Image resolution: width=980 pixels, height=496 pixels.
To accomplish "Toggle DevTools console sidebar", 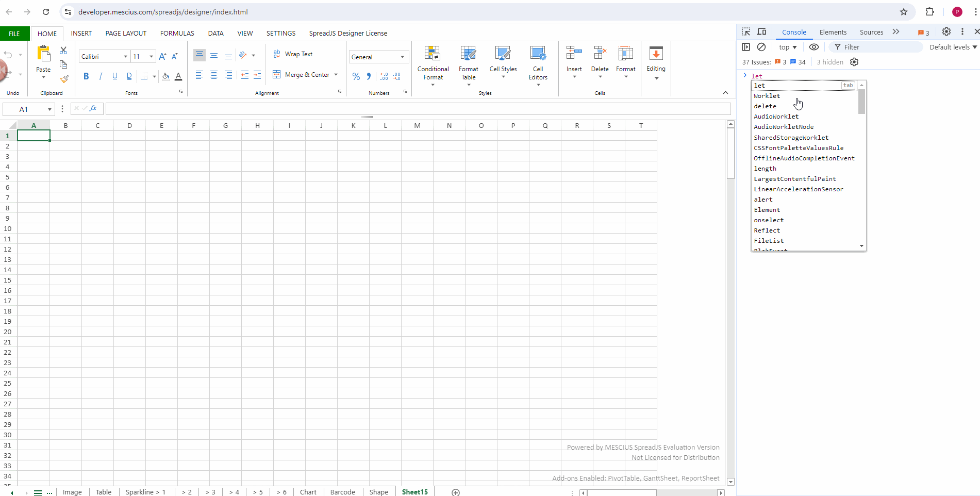I will pos(746,47).
